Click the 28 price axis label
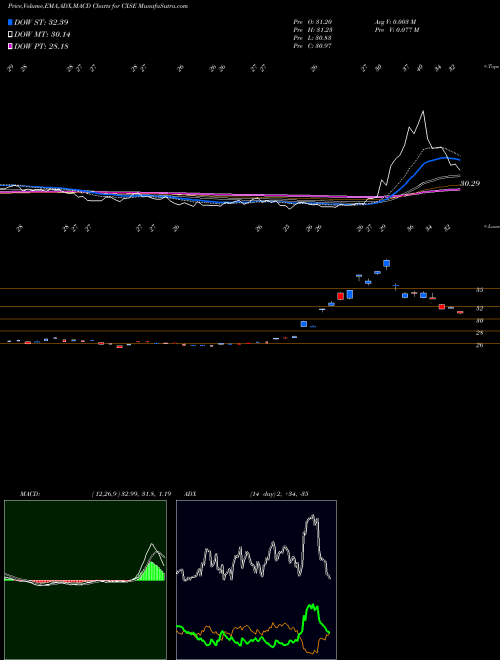500x660 pixels. [479, 333]
